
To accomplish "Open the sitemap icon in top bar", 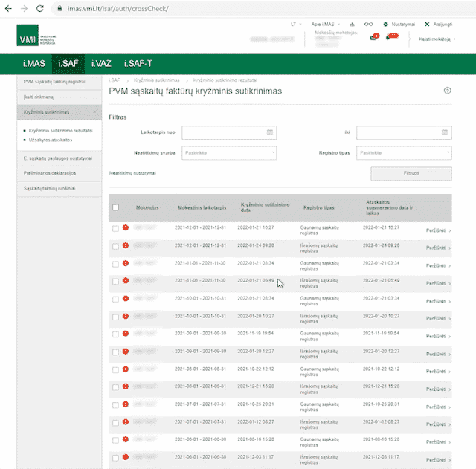I will click(x=352, y=25).
